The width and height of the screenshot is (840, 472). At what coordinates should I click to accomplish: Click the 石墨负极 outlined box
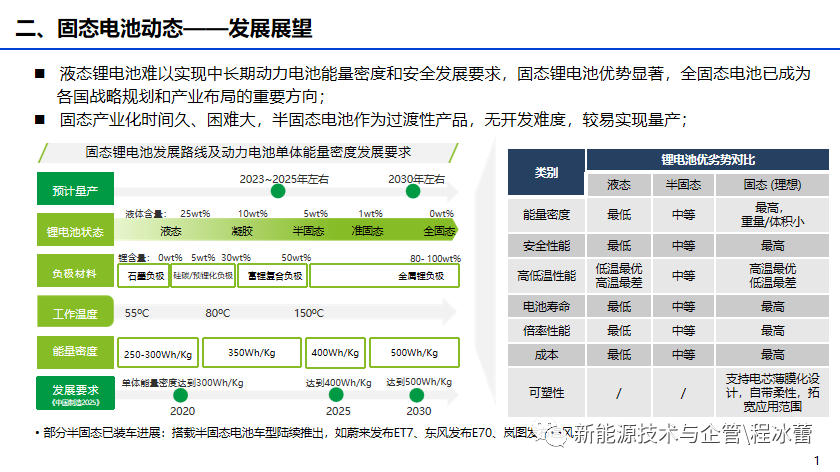click(143, 275)
